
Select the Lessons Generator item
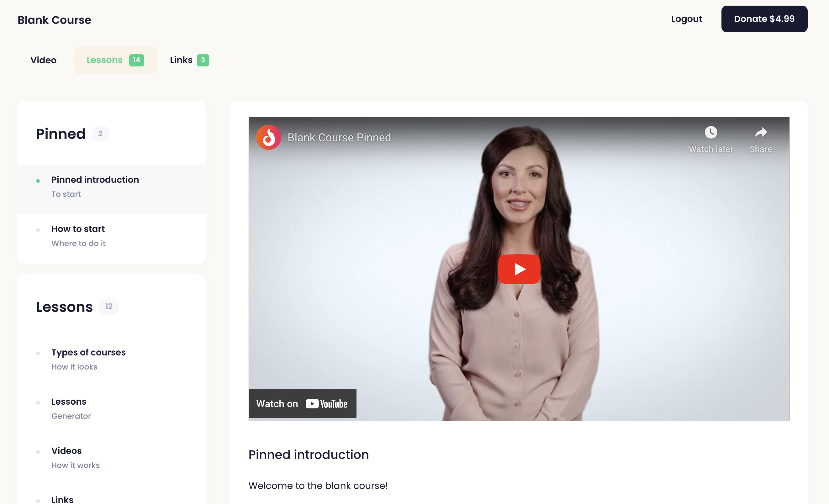69,402
